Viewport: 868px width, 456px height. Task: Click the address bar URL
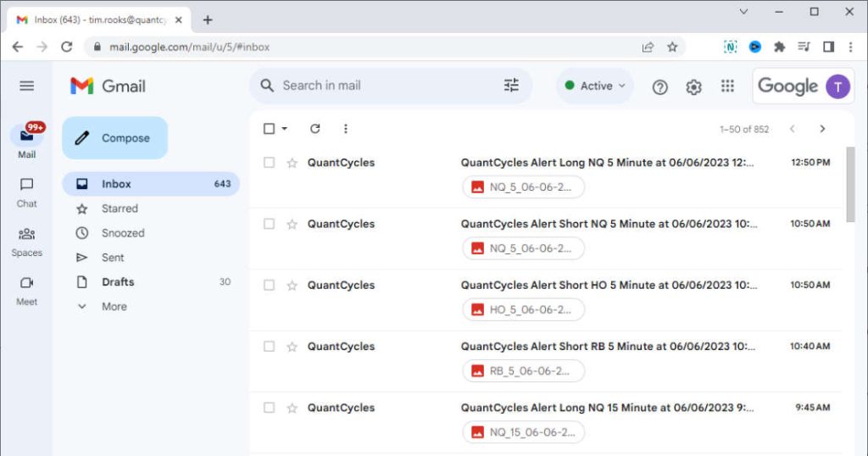tap(189, 47)
